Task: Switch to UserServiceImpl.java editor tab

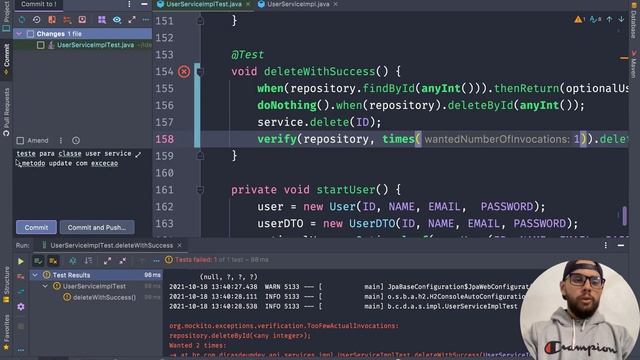Action: click(x=298, y=4)
